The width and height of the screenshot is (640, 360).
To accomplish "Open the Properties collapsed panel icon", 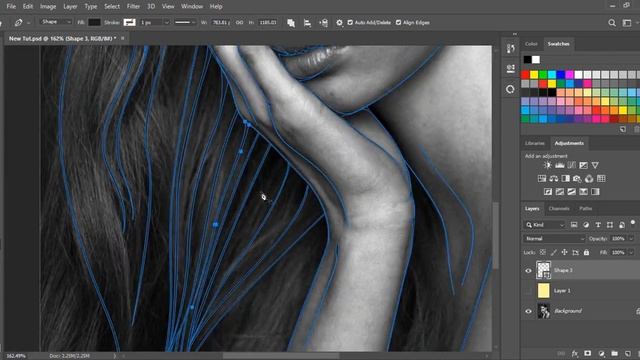I will pos(510,69).
